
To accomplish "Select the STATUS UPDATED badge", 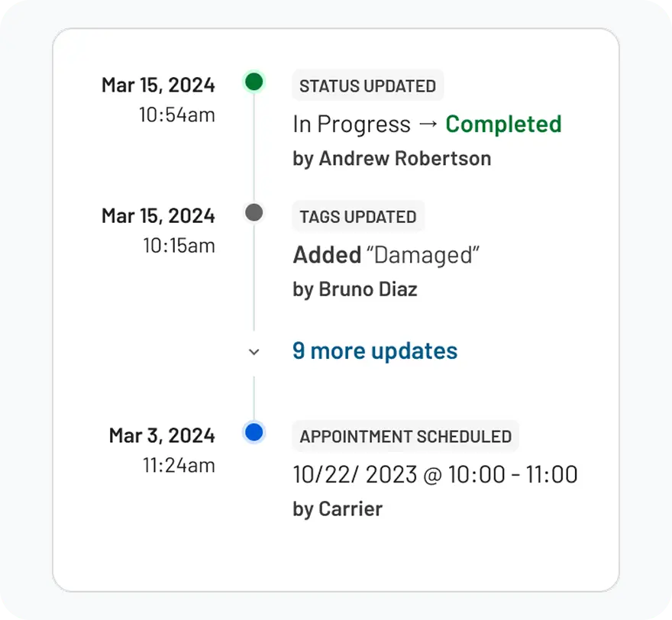I will [367, 86].
